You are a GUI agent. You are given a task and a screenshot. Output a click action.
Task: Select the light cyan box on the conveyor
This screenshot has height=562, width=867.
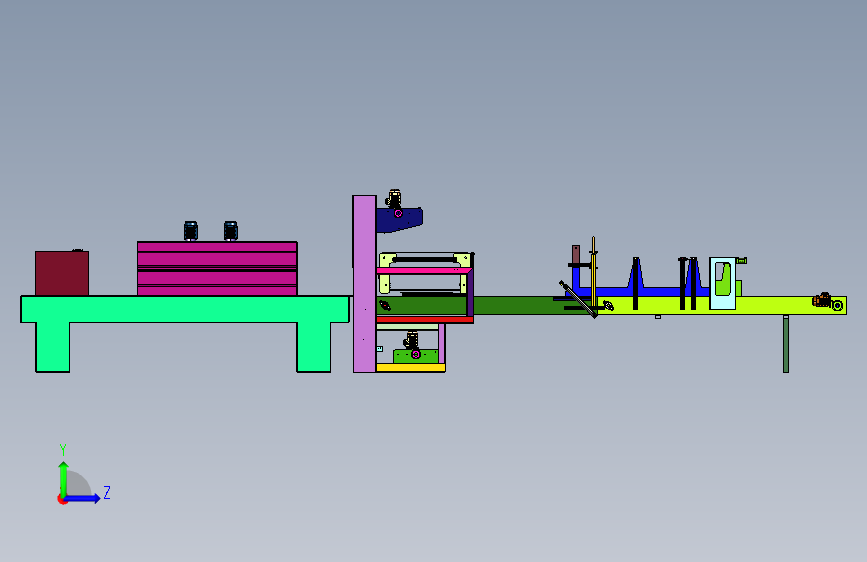point(723,283)
